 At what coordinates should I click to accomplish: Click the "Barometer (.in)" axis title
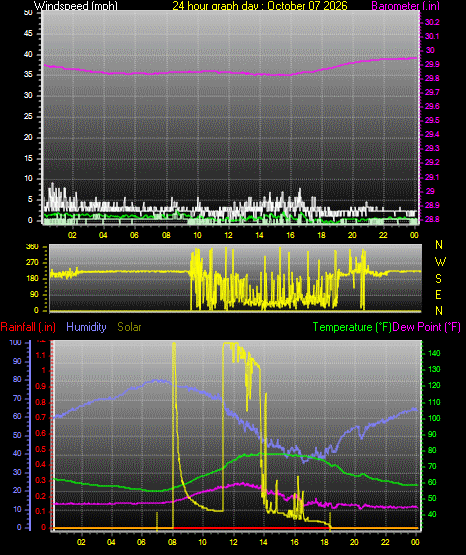click(405, 6)
